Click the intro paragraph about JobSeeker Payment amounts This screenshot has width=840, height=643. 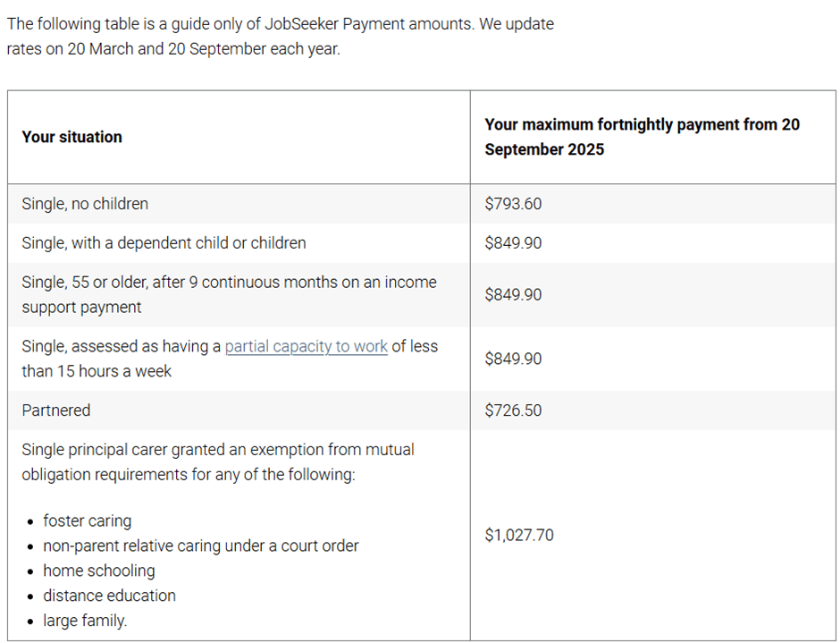[280, 36]
